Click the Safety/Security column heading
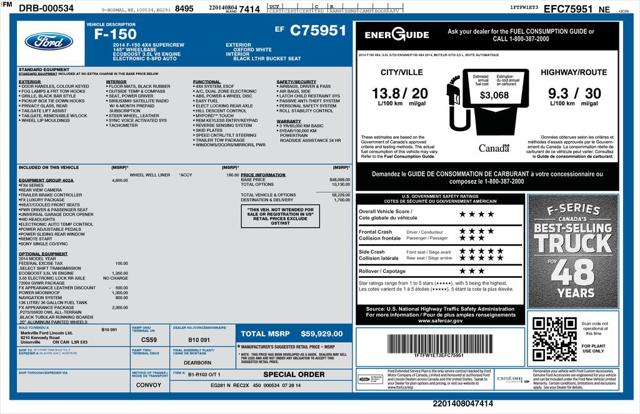Viewport: 640px width, 414px height. (x=296, y=81)
